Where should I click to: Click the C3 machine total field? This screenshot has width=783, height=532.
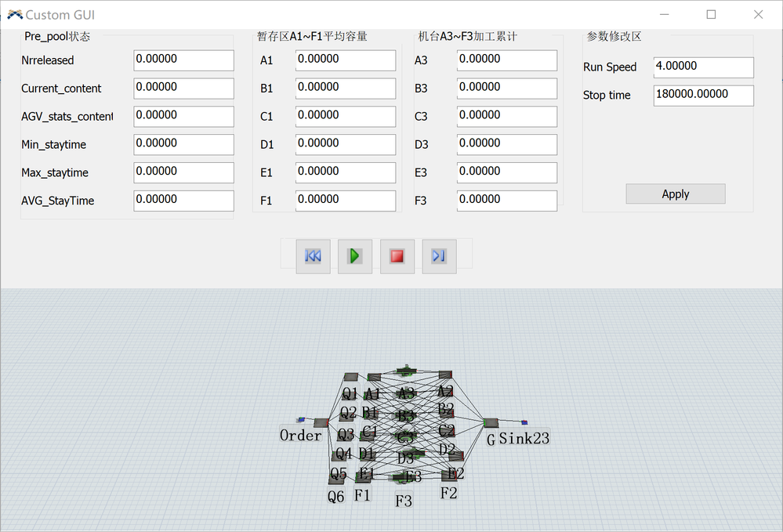507,116
